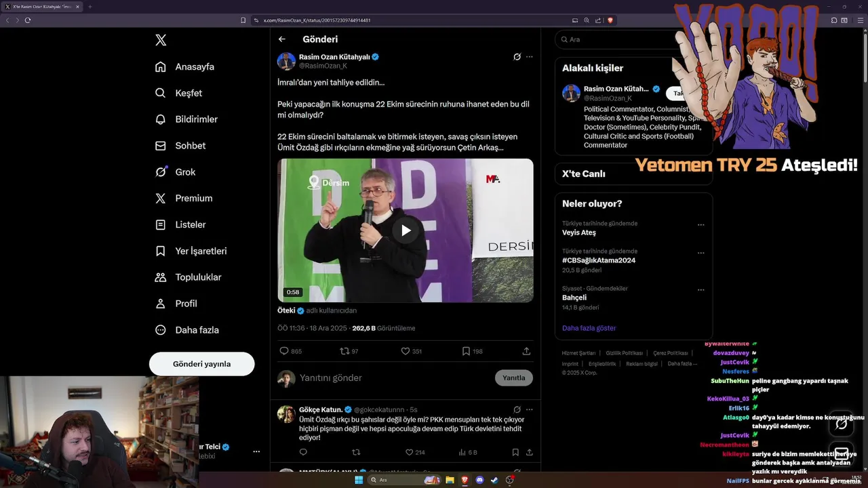
Task: Like the main post with 351 likes
Action: (412, 351)
